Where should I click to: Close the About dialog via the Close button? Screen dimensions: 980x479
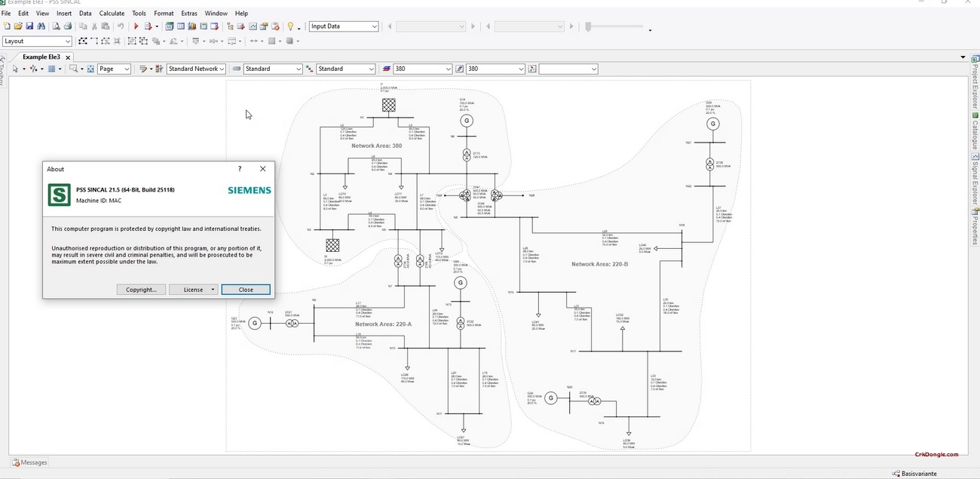[x=246, y=289]
